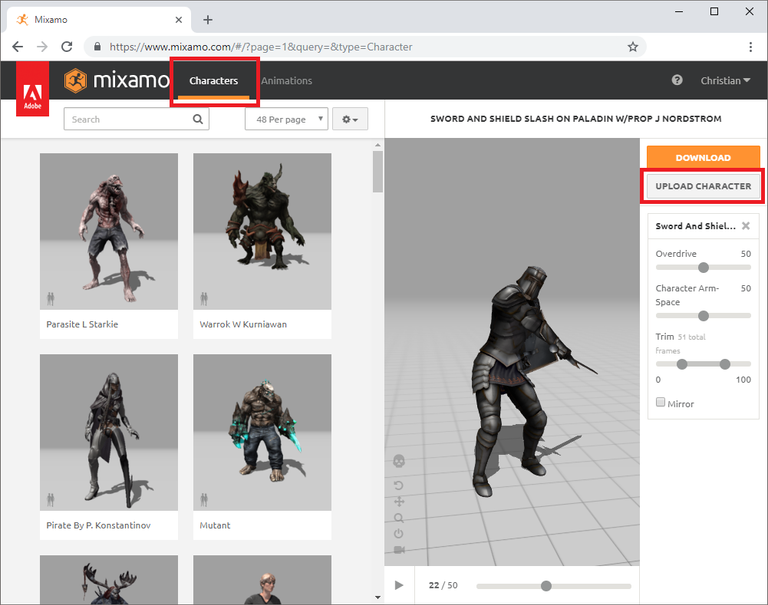The width and height of the screenshot is (768, 605).
Task: Select the pan camera icon in viewport
Action: tap(399, 502)
